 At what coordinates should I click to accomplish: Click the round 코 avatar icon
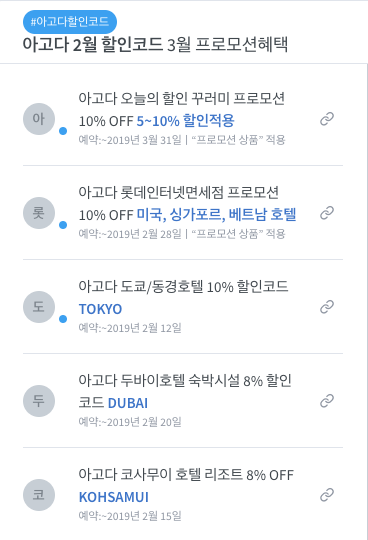pos(39,495)
